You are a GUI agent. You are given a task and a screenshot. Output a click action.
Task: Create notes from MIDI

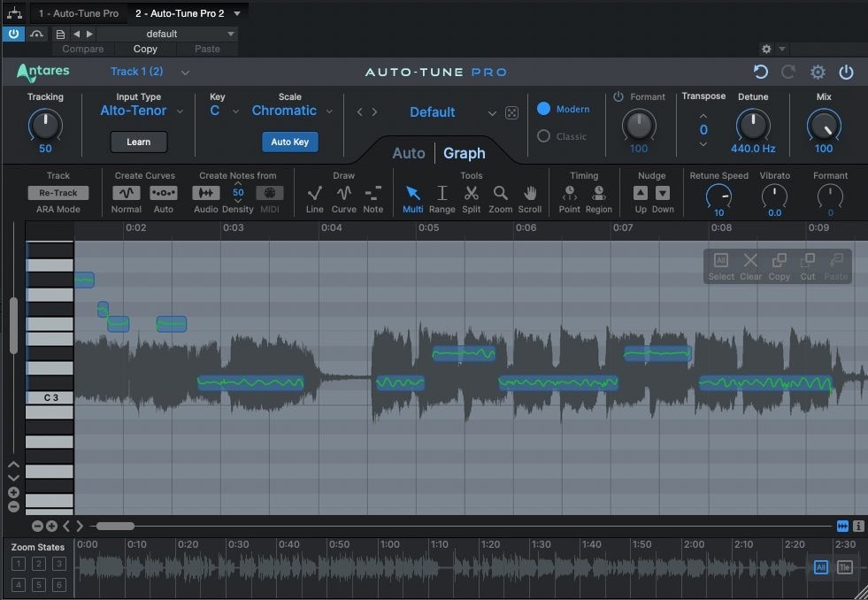[270, 193]
